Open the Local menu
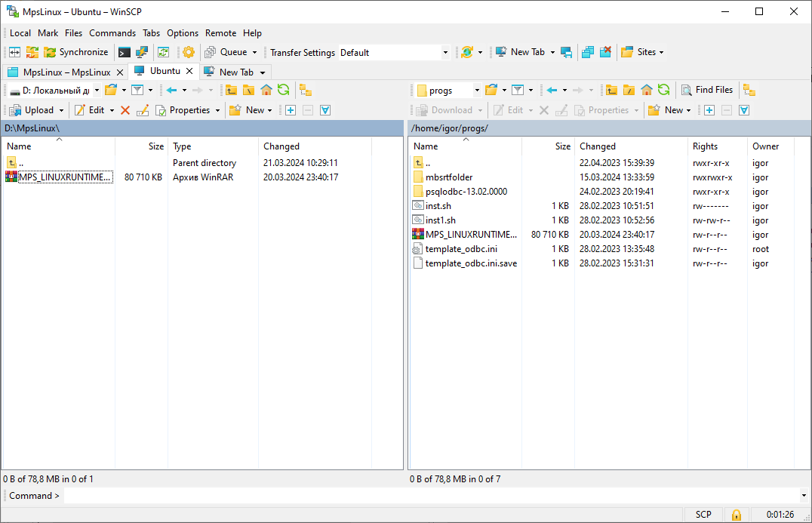Viewport: 812px width, 523px height. (20, 33)
